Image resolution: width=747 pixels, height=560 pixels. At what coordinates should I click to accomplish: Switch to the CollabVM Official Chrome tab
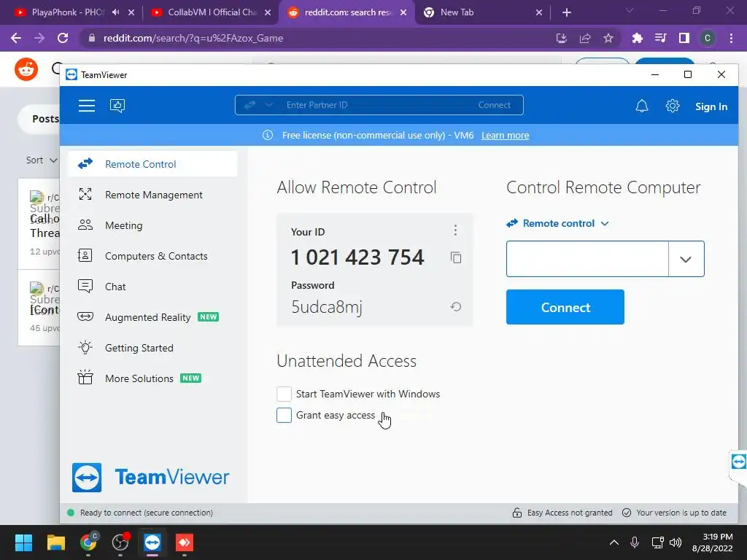click(210, 12)
